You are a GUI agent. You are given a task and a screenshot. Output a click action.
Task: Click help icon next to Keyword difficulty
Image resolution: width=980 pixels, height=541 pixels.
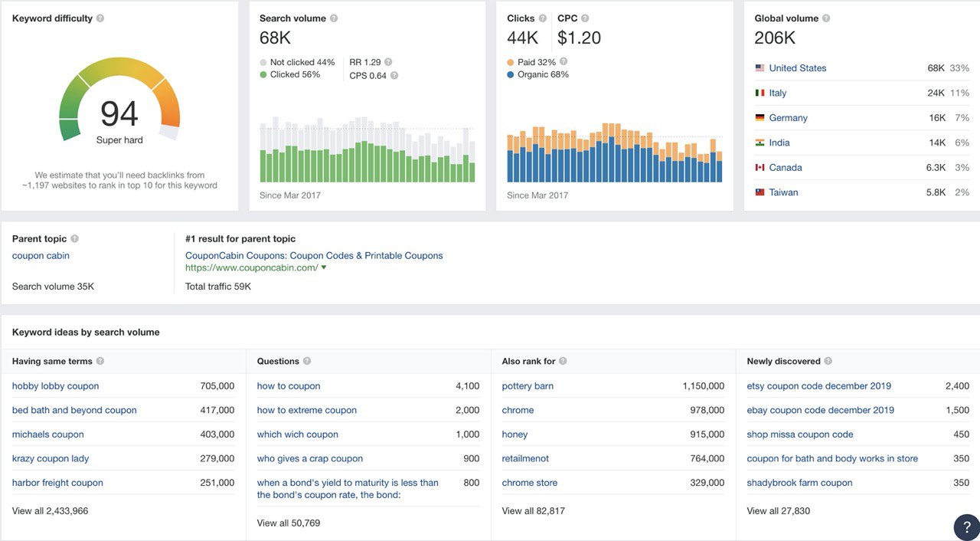click(x=100, y=18)
